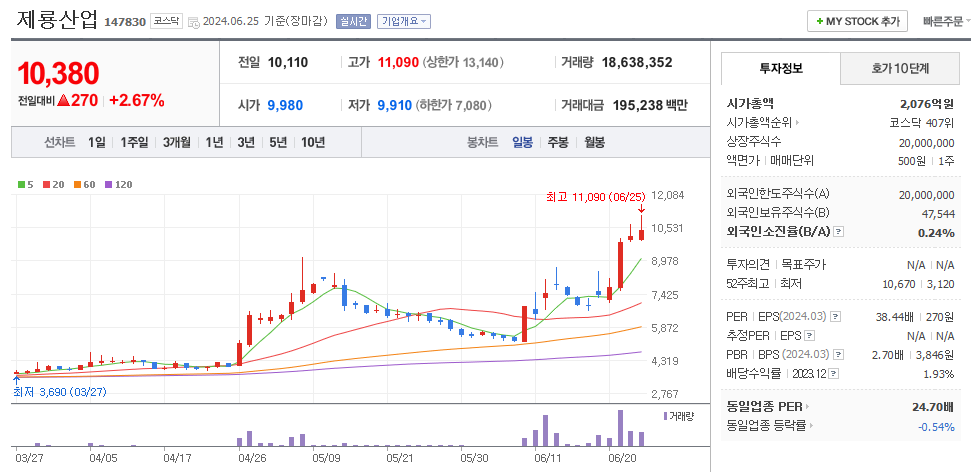Image resolution: width=980 pixels, height=472 pixels.
Task: Open help icon beside PER EPS(2024.03)
Action: coord(836,317)
